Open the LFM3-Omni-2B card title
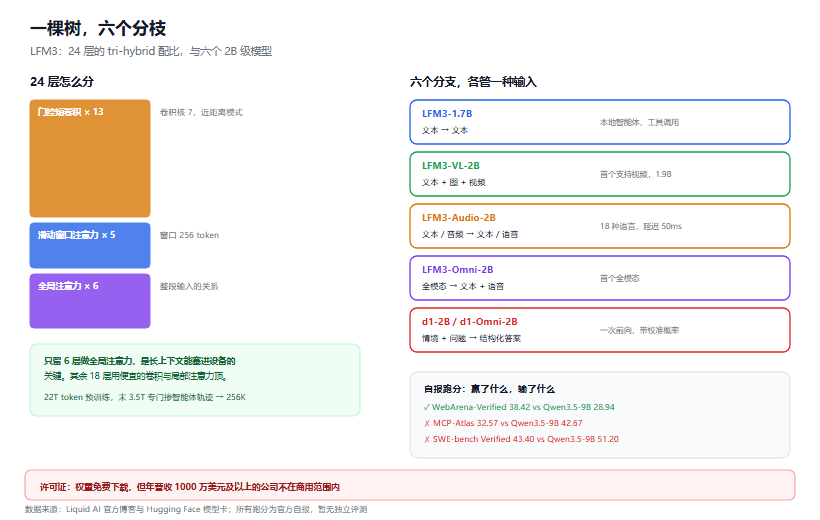The width and height of the screenshot is (820, 520). click(458, 269)
